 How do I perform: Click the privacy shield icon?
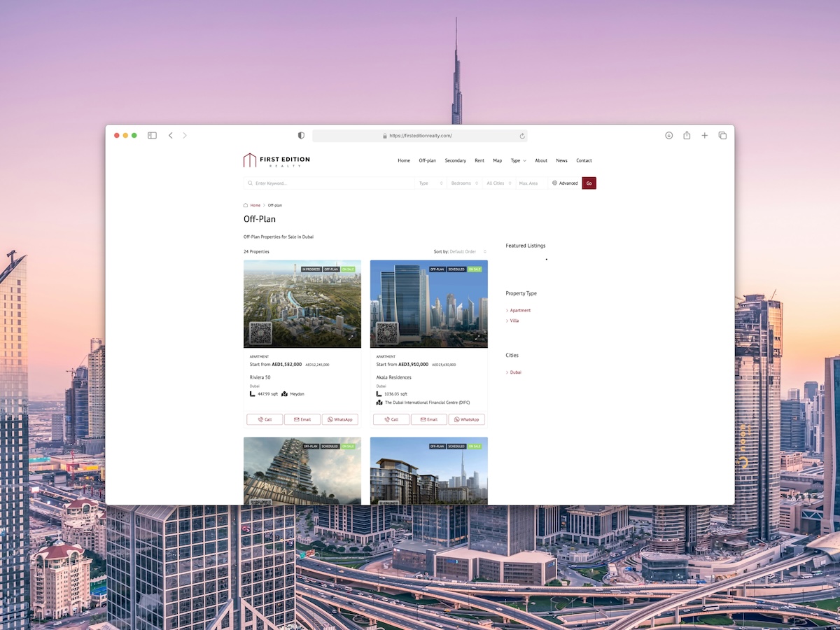pyautogui.click(x=301, y=136)
